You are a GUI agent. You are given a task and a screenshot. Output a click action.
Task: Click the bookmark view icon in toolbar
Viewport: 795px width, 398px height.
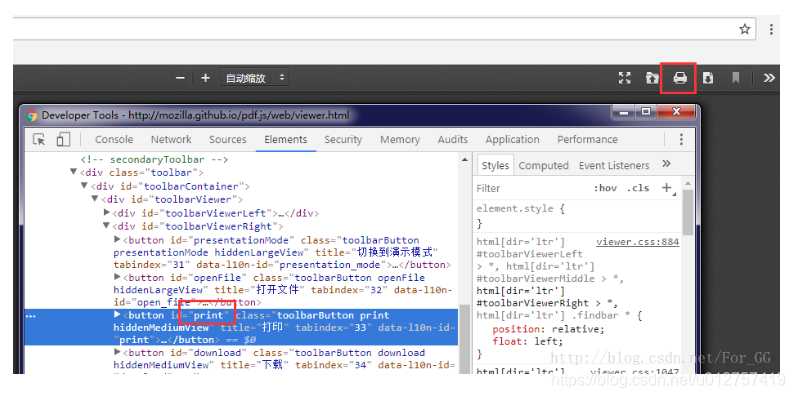pyautogui.click(x=735, y=78)
